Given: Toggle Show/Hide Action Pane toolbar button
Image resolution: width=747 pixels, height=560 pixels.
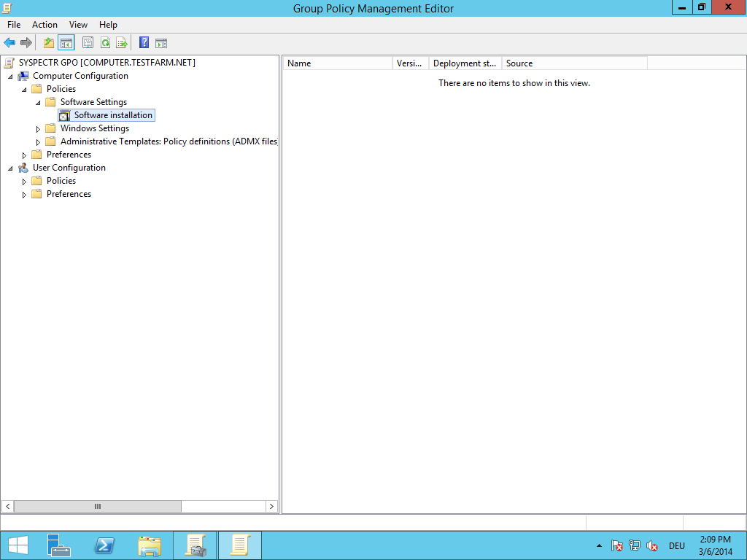Looking at the screenshot, I should [161, 43].
